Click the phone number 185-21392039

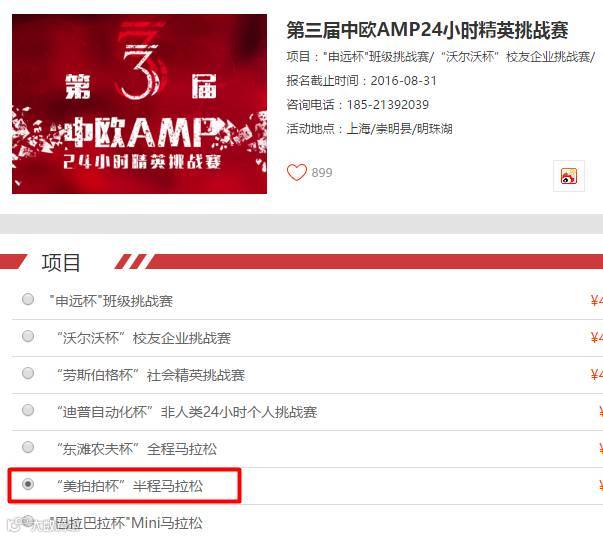pyautogui.click(x=388, y=105)
